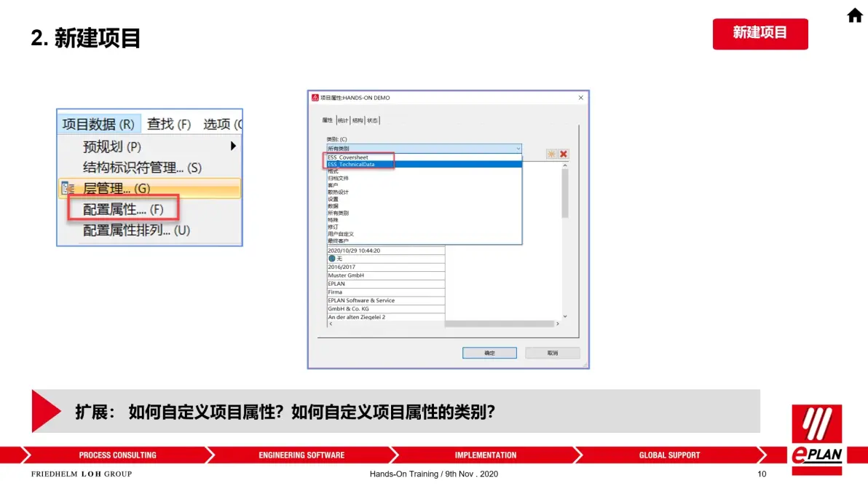Click the new property star icon
This screenshot has width=868, height=489.
pos(551,154)
